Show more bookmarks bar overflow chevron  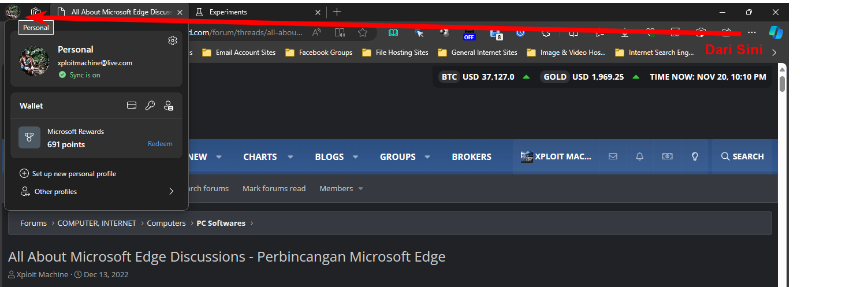coord(774,53)
